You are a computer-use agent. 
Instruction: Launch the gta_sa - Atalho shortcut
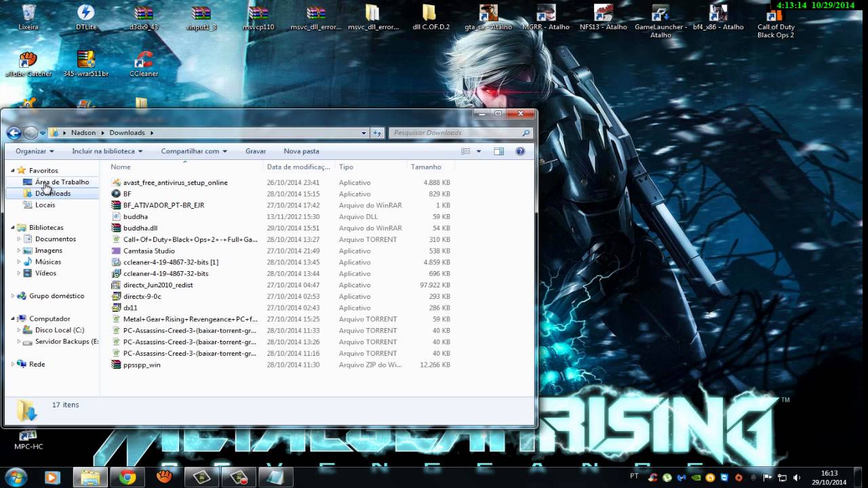(488, 17)
